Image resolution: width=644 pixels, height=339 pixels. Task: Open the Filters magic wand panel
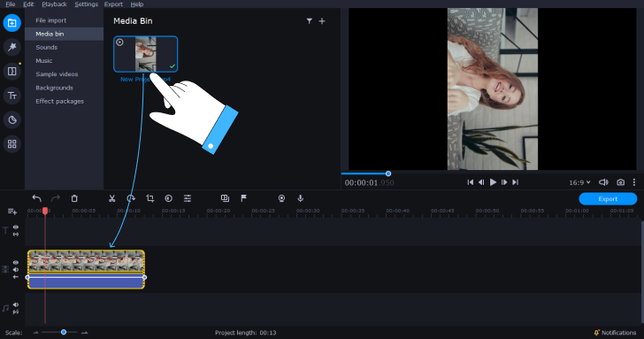coord(11,47)
